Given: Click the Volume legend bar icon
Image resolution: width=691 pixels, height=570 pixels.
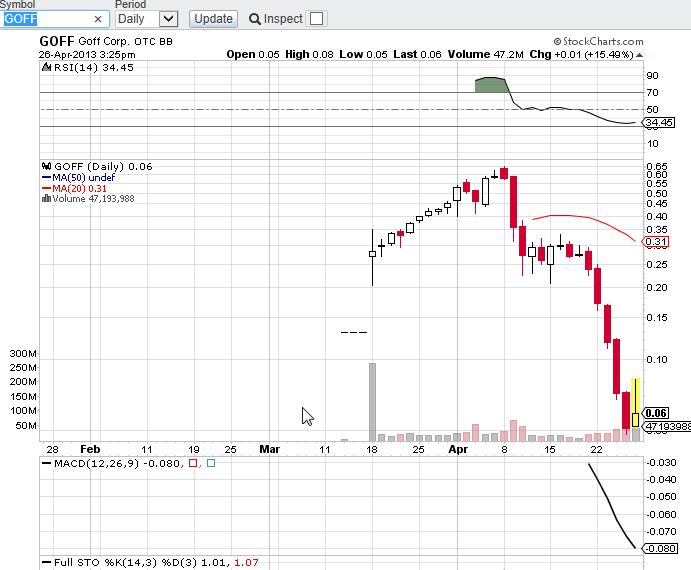Looking at the screenshot, I should (x=46, y=198).
